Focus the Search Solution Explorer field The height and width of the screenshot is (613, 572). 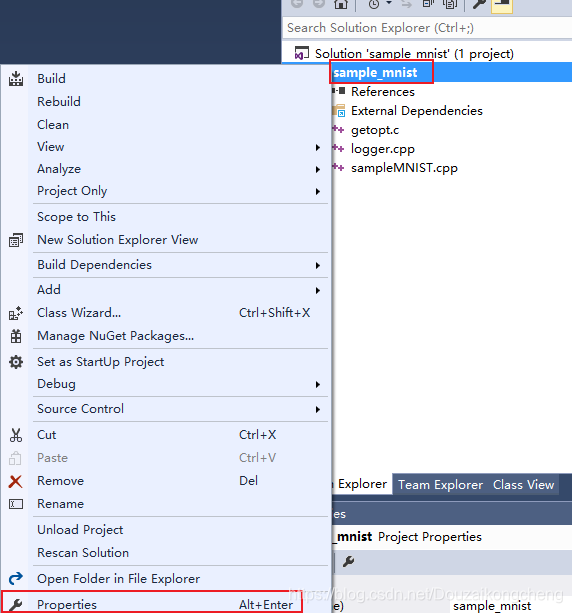427,28
